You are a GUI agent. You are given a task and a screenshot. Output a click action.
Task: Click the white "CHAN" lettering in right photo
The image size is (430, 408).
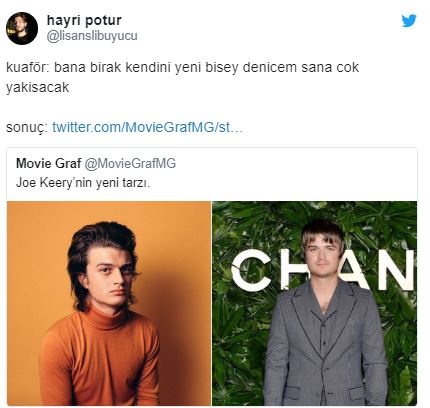[322, 269]
